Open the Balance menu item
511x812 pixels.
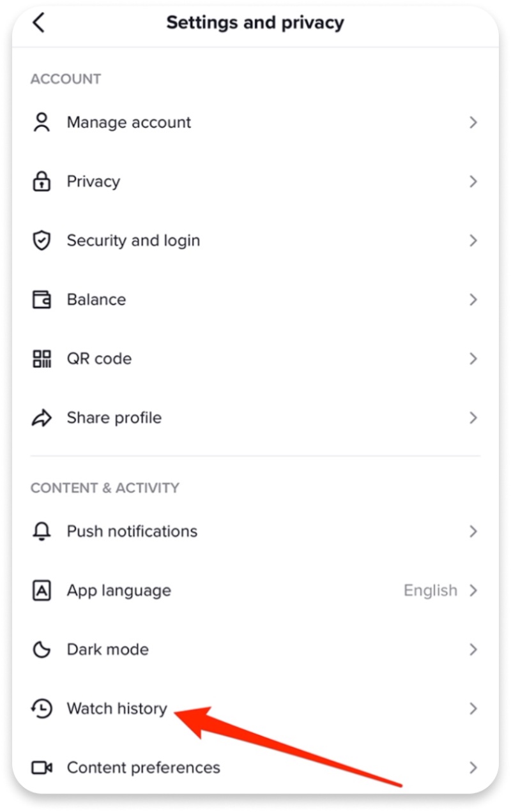point(96,299)
